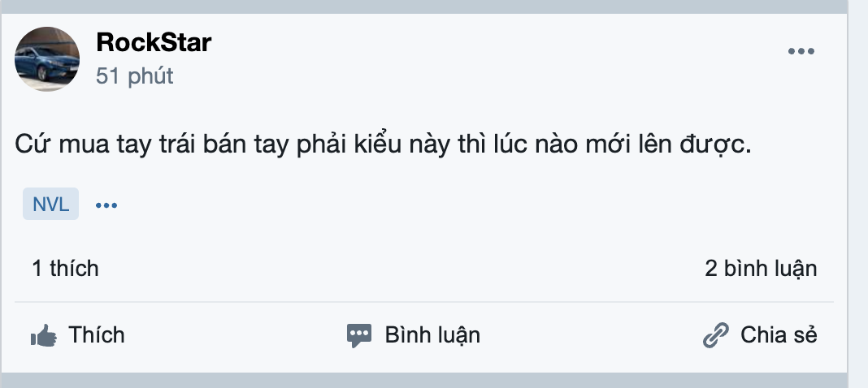Click the thumbs-up Thích icon

point(42,334)
